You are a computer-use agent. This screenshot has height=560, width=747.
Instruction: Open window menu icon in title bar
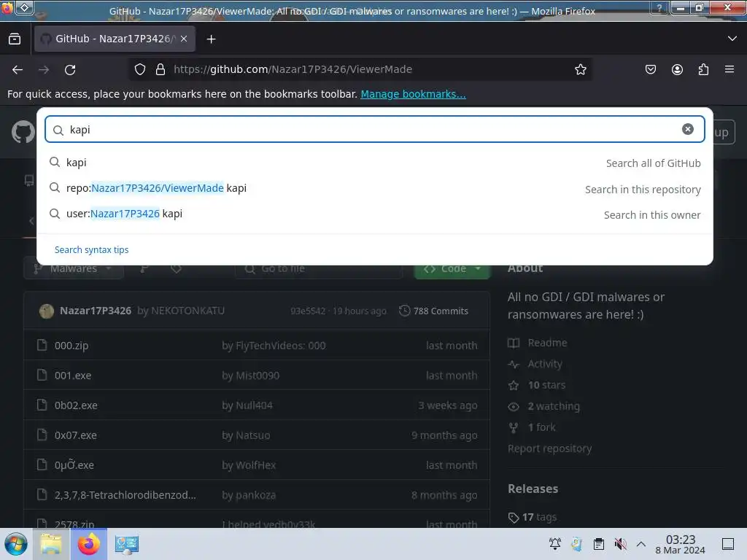[7, 7]
